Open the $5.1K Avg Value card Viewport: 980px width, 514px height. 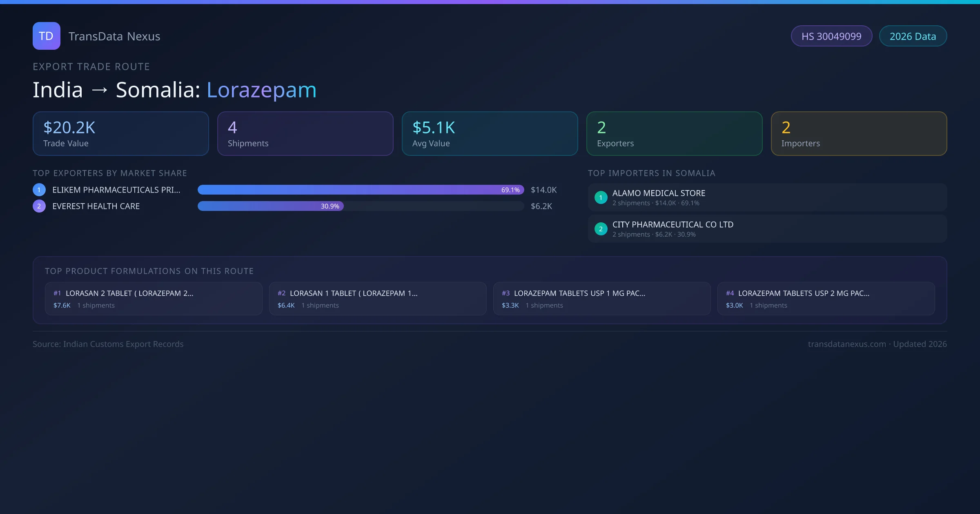coord(490,134)
